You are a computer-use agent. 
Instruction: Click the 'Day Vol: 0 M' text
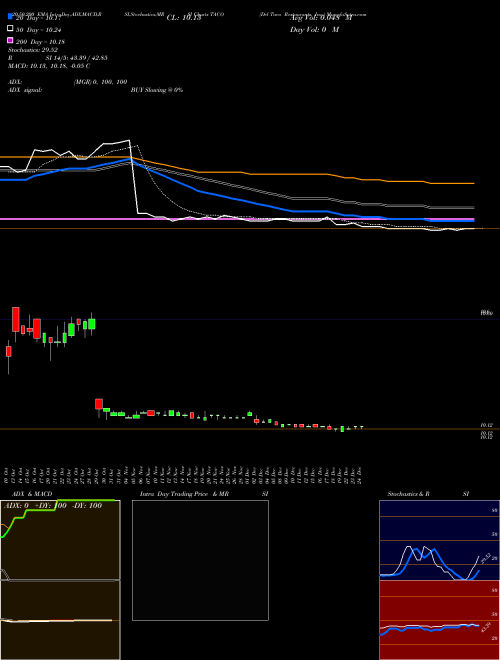coord(314,29)
